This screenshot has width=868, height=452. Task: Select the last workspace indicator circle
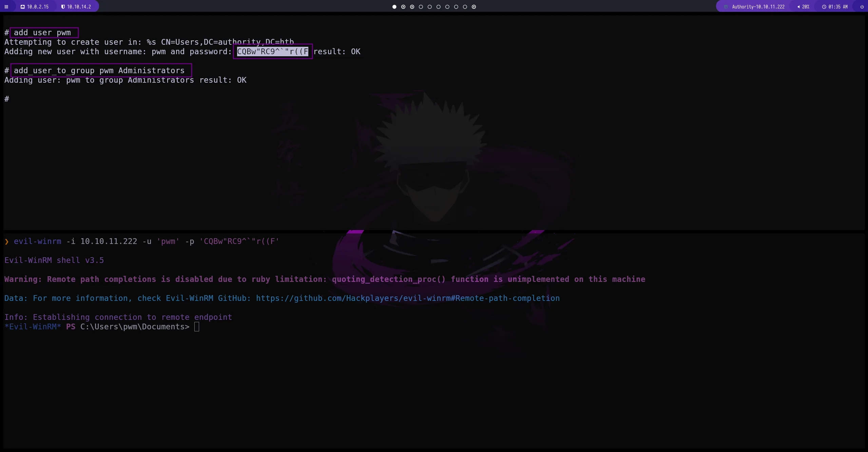[474, 7]
